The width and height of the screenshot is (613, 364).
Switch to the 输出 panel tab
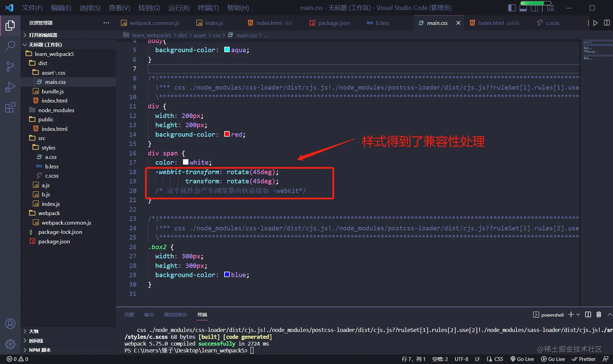point(149,315)
